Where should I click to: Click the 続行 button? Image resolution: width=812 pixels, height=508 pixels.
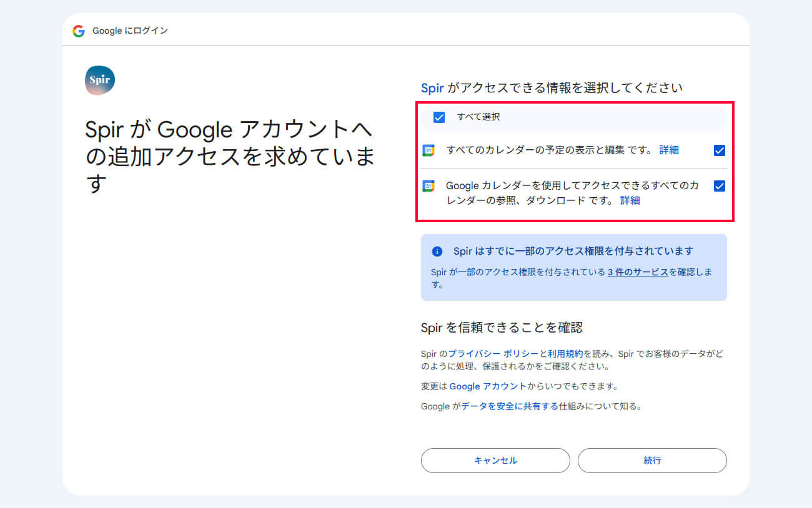652,461
